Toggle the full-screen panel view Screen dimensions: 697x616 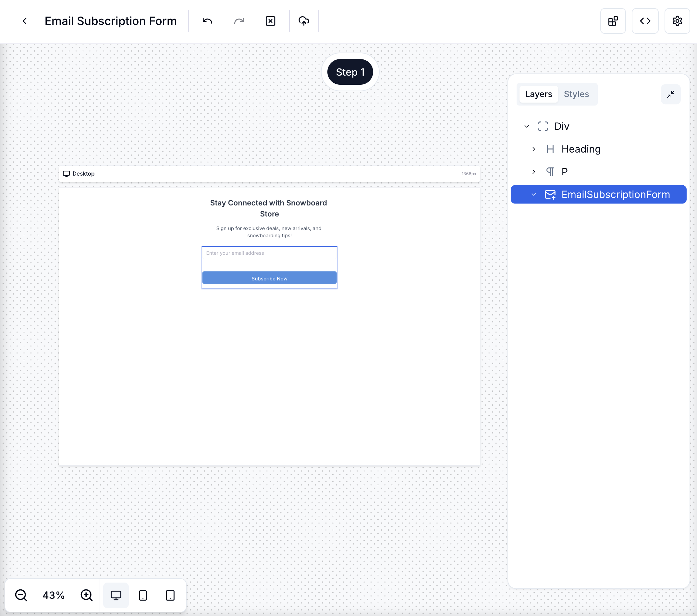[x=670, y=94]
